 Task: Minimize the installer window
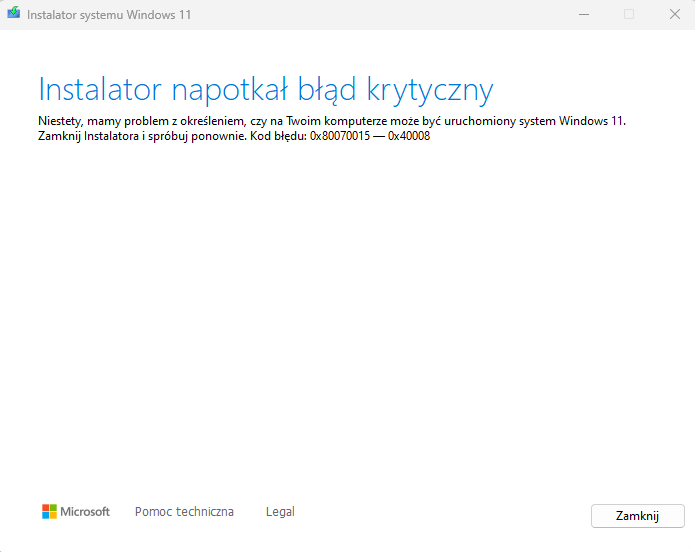584,14
